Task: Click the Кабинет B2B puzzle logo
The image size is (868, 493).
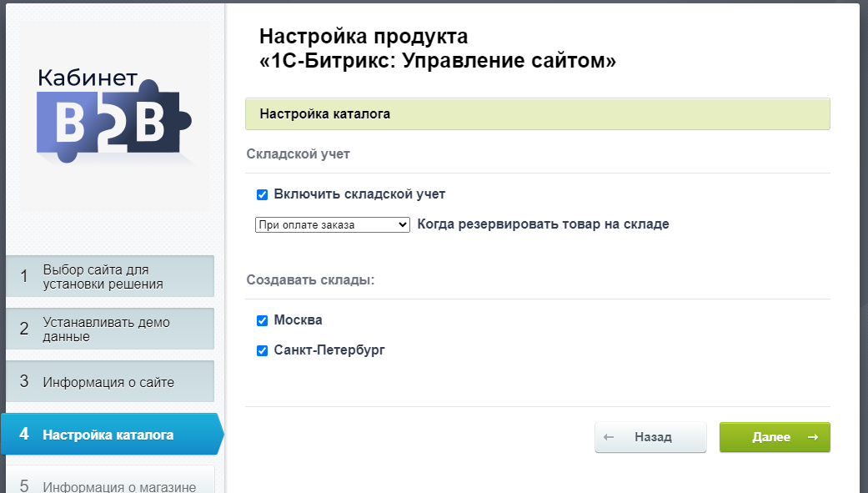Action: [114, 115]
